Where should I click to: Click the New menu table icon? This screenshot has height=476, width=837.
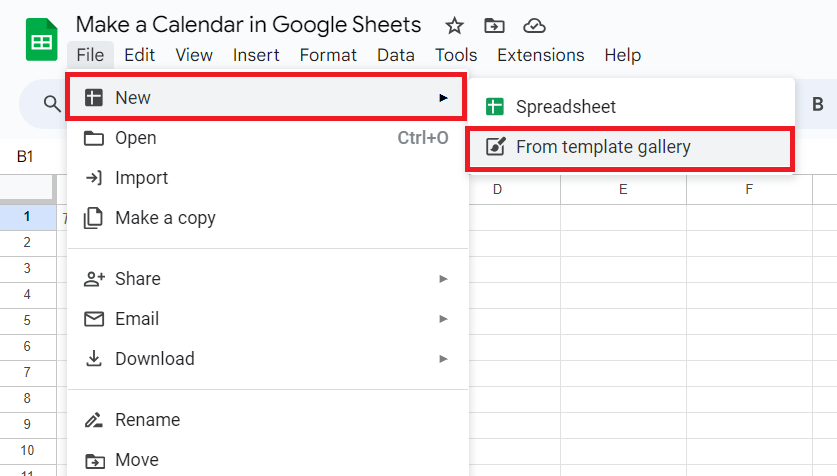[93, 98]
